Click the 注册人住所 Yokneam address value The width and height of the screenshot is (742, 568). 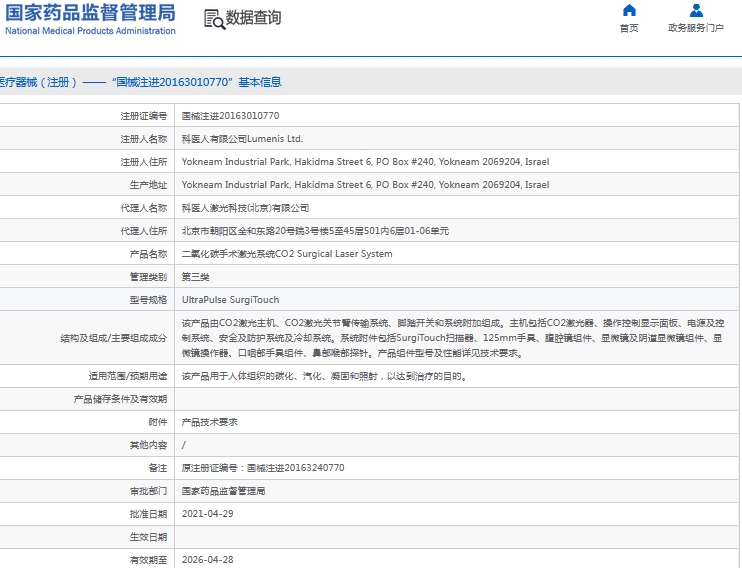pyautogui.click(x=365, y=162)
